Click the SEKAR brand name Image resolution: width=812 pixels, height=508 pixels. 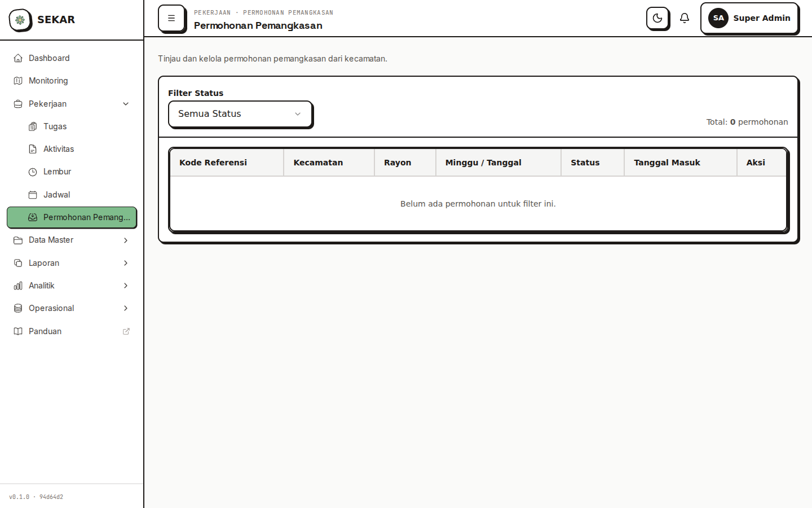click(56, 20)
